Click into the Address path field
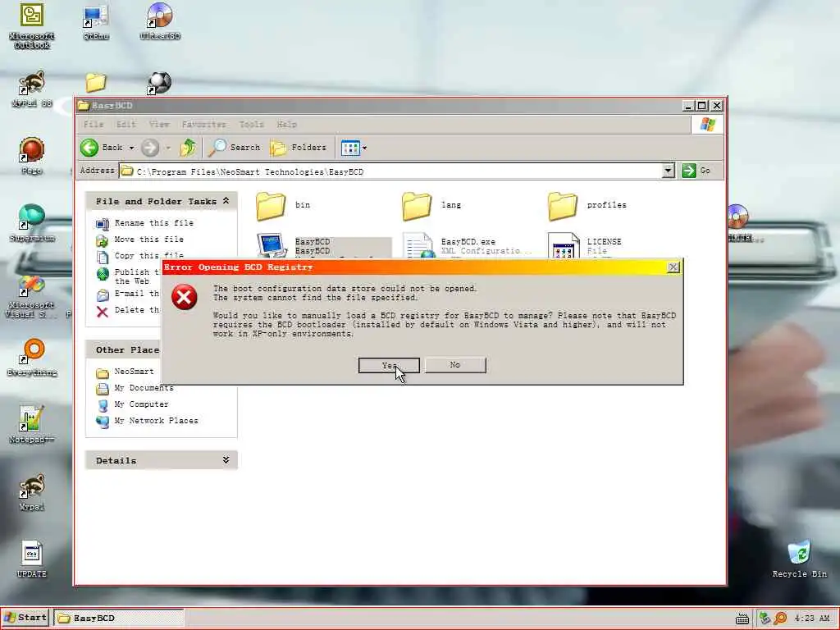The height and width of the screenshot is (630, 840). click(390, 171)
